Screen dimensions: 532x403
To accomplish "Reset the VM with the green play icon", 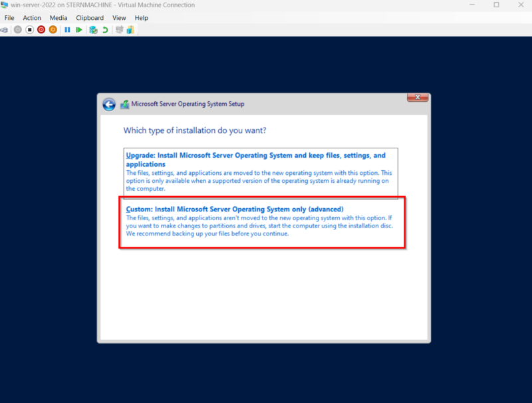I will pyautogui.click(x=78, y=30).
